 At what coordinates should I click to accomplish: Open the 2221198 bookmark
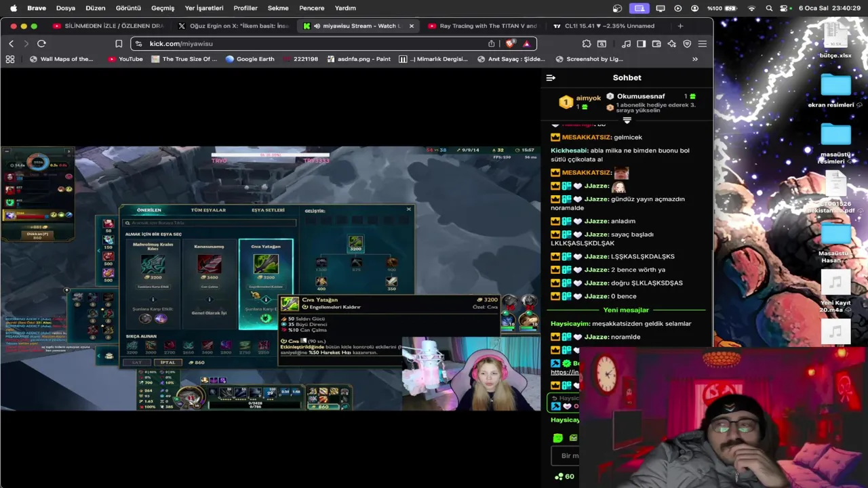click(x=300, y=59)
